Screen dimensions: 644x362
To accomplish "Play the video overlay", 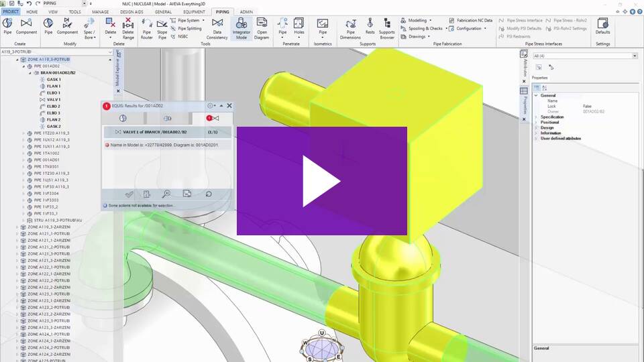I will coord(322,181).
